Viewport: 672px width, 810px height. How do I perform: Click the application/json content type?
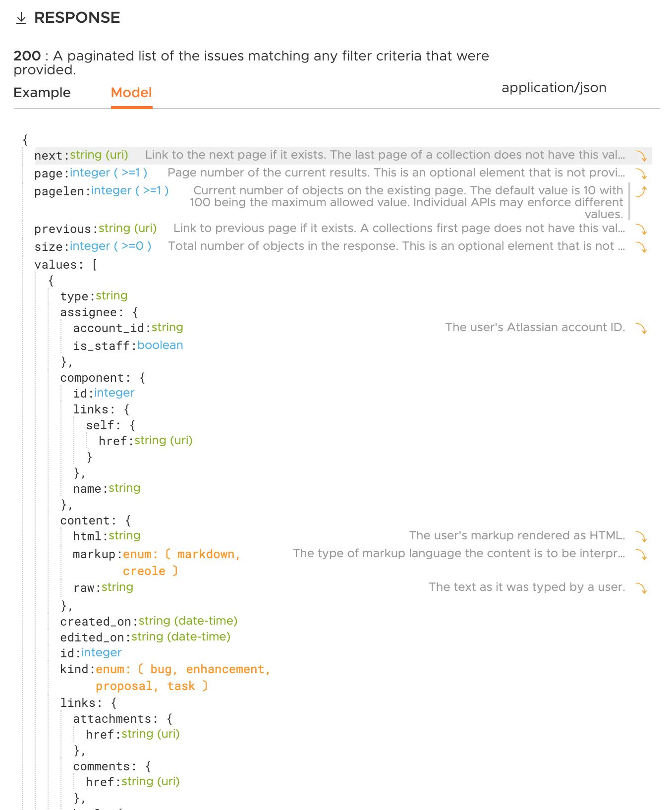click(554, 88)
